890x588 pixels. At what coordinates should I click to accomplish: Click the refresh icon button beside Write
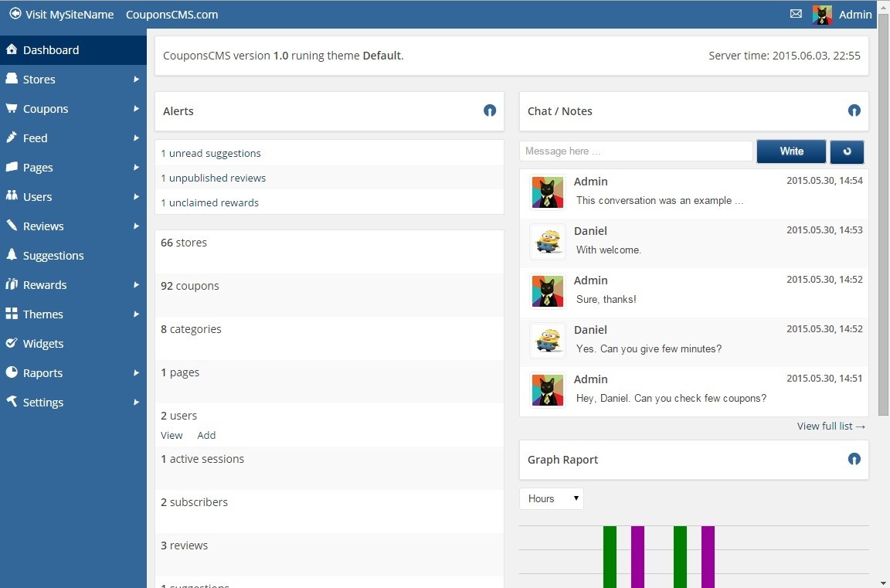click(847, 151)
